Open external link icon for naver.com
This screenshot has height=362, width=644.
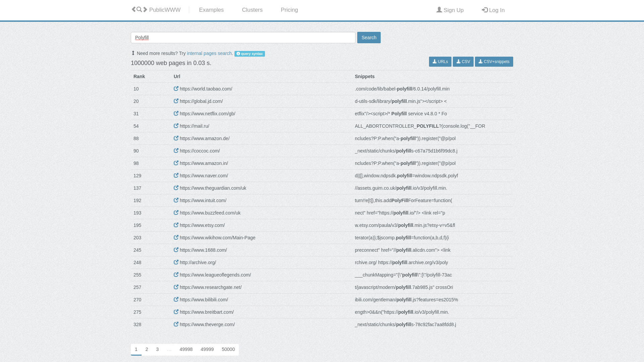point(176,176)
